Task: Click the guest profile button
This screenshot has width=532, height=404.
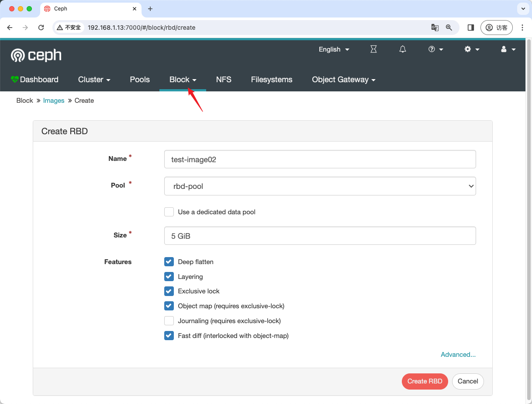Action: tap(496, 28)
